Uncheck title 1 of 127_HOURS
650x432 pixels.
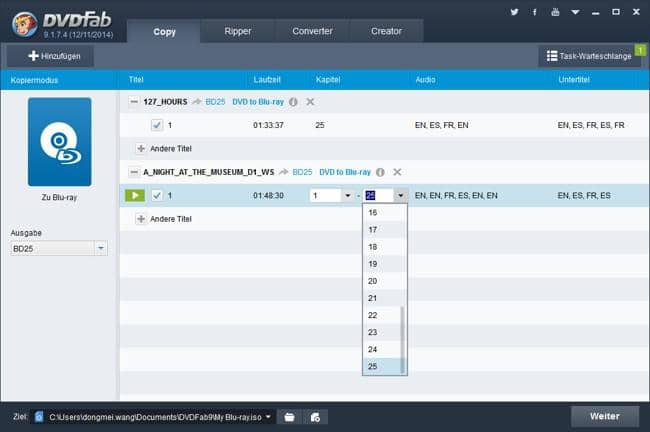[157, 125]
